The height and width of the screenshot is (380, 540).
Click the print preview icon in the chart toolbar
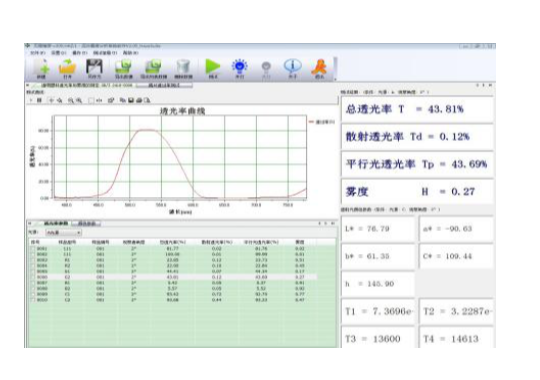tap(147, 100)
